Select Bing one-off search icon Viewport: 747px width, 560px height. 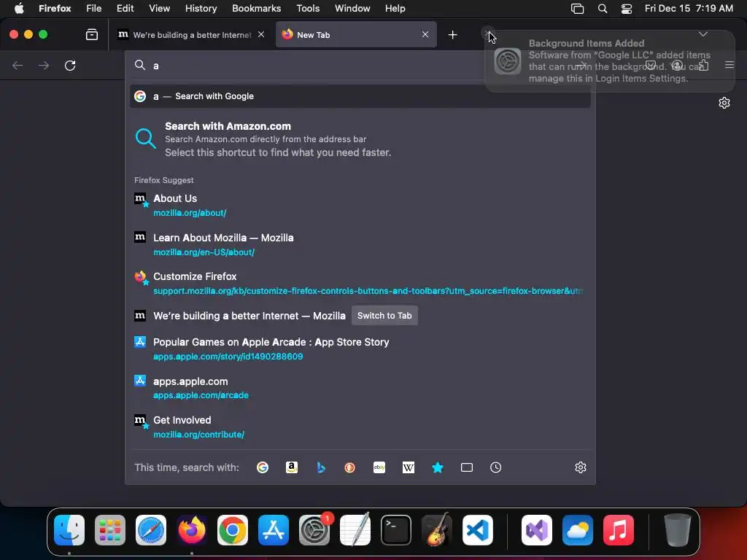321,467
